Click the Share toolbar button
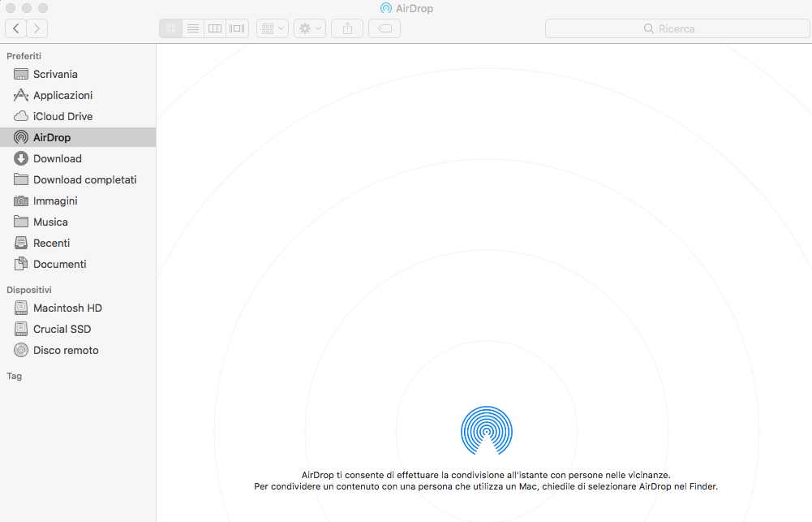Viewport: 812px width, 522px height. tap(347, 28)
